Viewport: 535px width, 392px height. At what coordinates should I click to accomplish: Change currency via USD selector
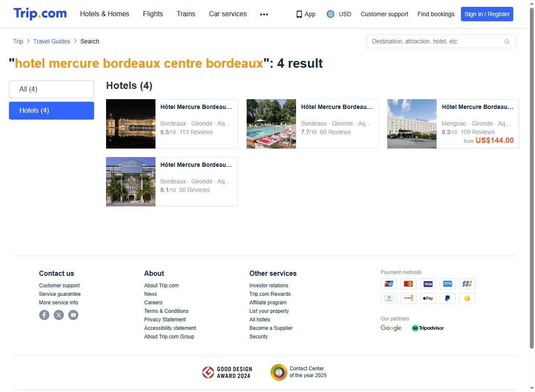[x=345, y=14]
